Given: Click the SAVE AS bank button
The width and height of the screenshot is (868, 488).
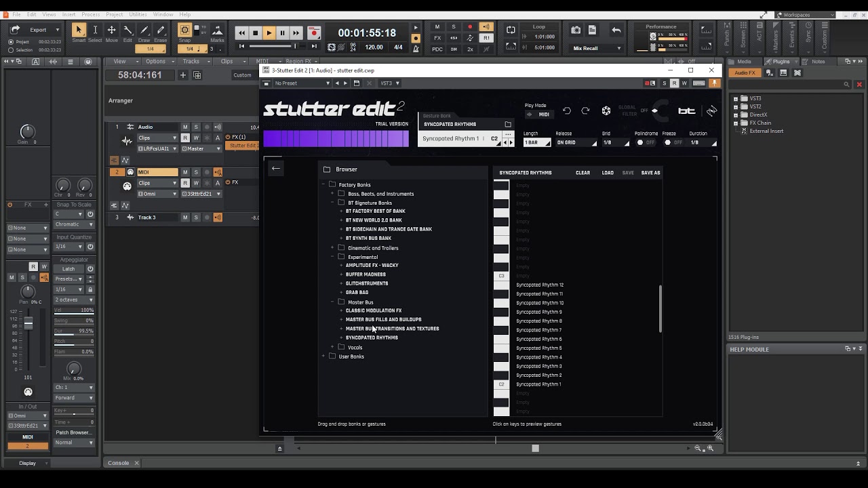Looking at the screenshot, I should (650, 173).
